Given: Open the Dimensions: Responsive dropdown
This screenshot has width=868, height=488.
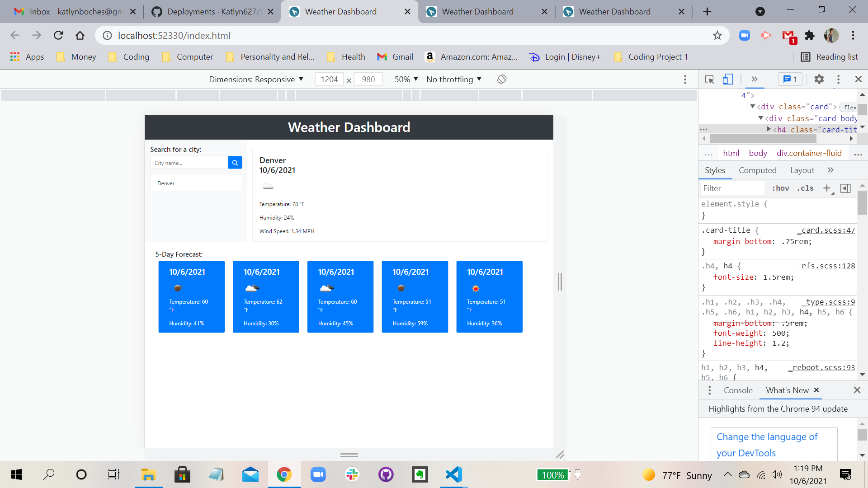Looking at the screenshot, I should (x=256, y=80).
